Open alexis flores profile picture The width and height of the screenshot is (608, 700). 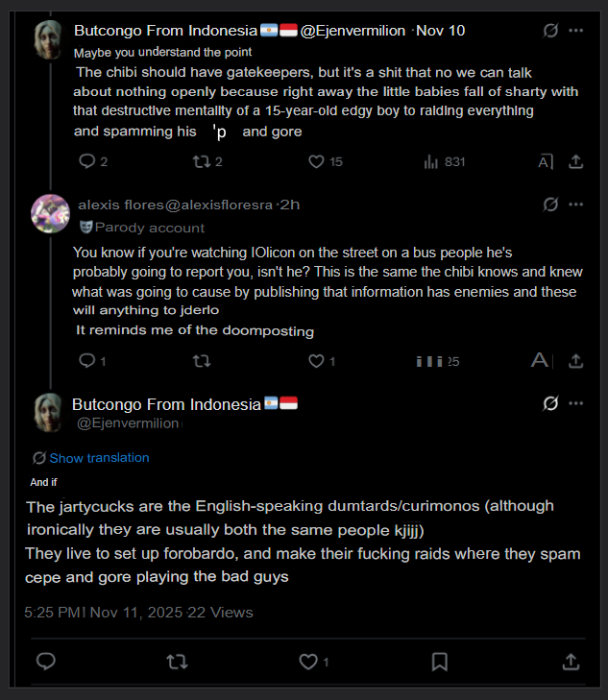coord(50,213)
